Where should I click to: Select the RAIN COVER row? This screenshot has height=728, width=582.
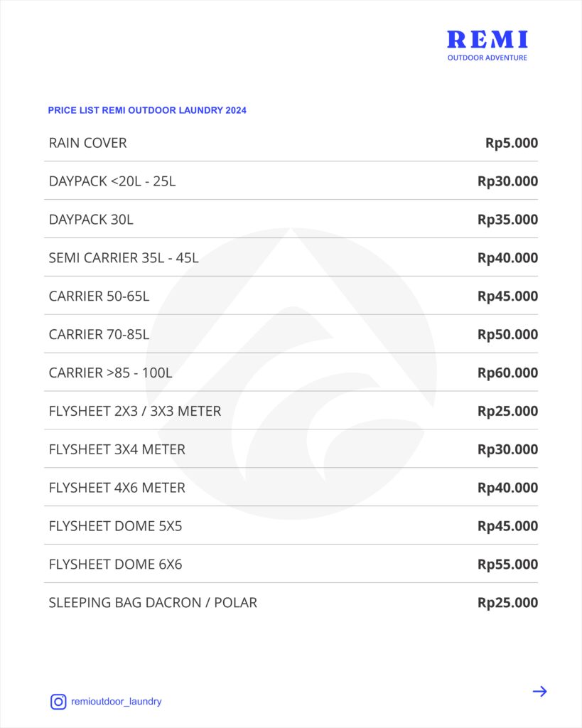coord(291,142)
